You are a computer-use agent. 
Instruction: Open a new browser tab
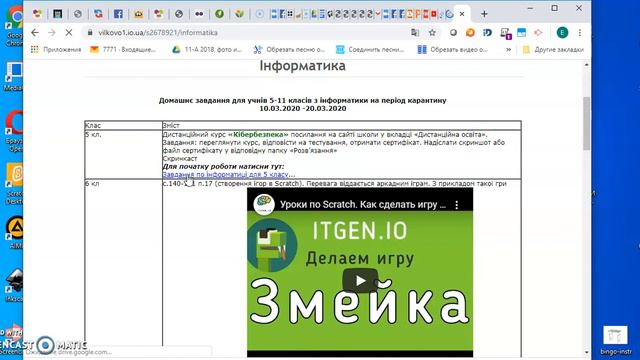click(484, 14)
